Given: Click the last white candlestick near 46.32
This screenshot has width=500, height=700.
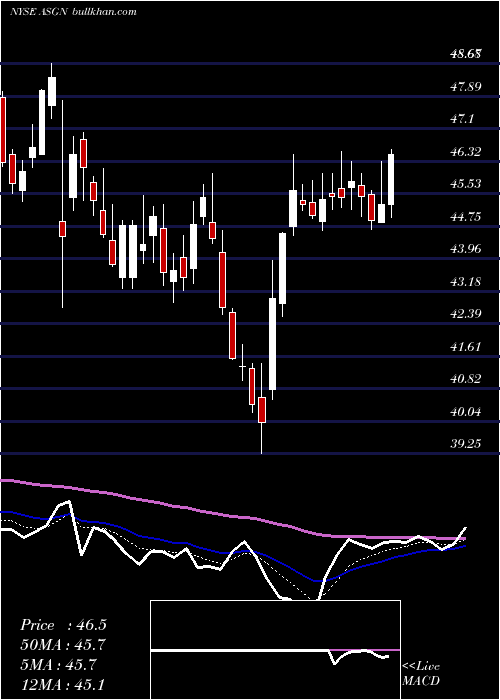Looking at the screenshot, I should pyautogui.click(x=392, y=183).
